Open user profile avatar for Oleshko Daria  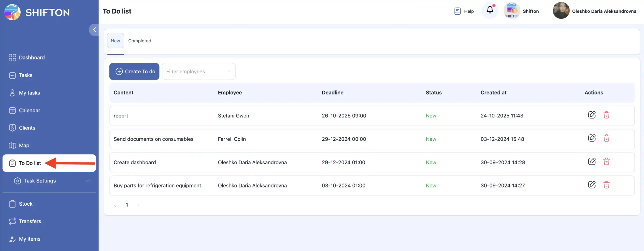pyautogui.click(x=561, y=11)
